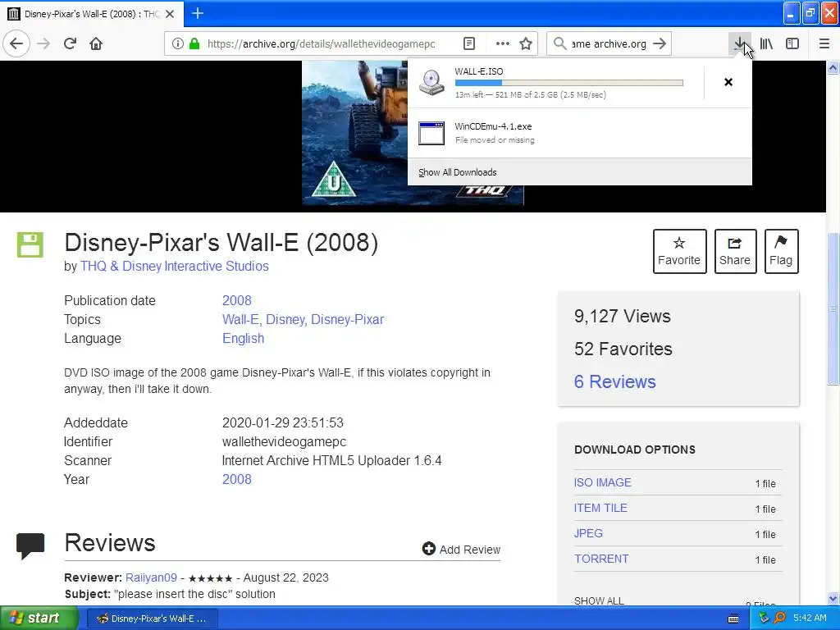Click the search box with archive.org text
This screenshot has height=630, width=840.
[x=609, y=44]
